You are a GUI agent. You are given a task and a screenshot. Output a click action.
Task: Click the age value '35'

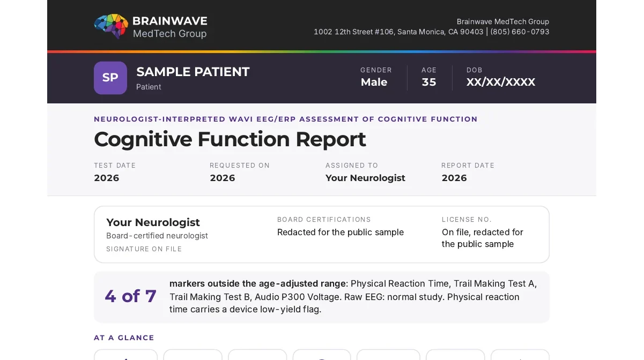429,82
